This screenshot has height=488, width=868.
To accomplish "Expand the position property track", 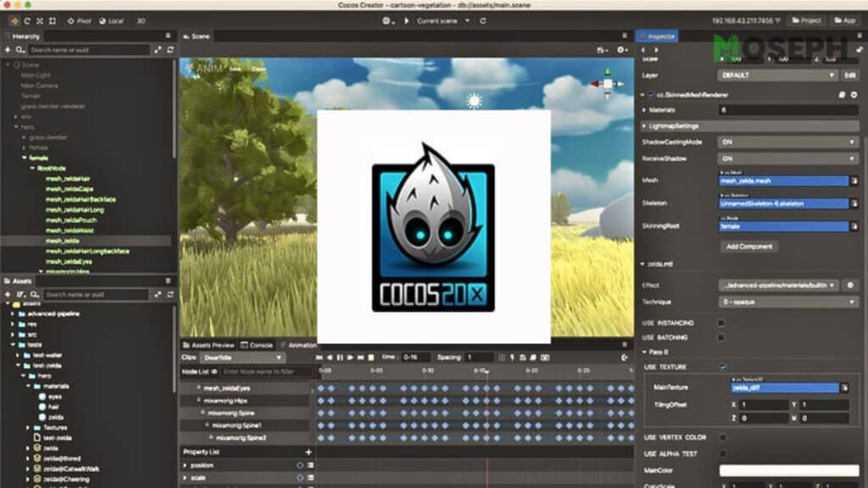I will (186, 465).
